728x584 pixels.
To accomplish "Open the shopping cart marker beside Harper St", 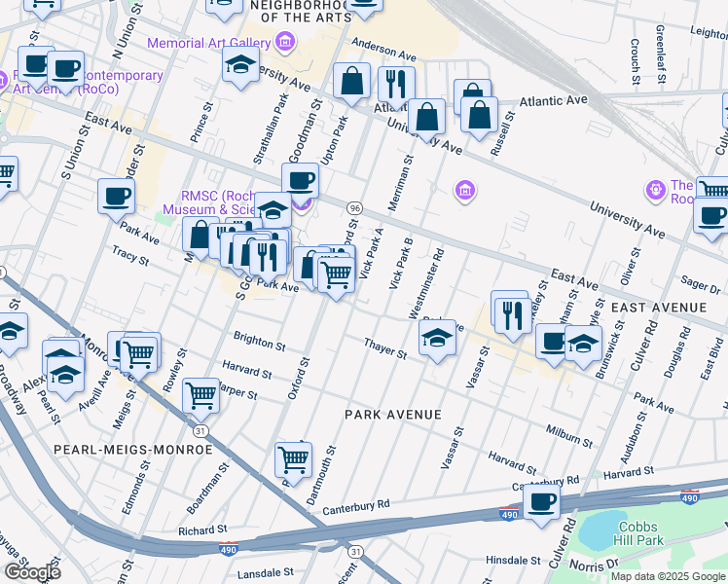I will [201, 398].
